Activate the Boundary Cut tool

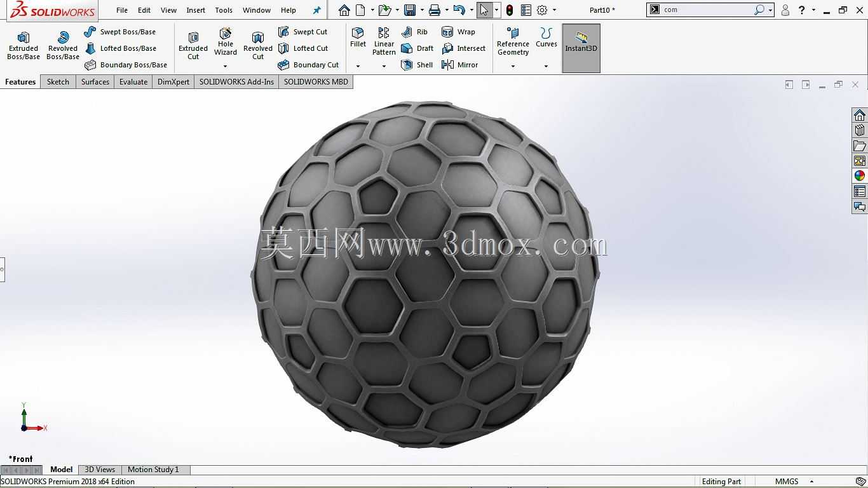pyautogui.click(x=309, y=65)
